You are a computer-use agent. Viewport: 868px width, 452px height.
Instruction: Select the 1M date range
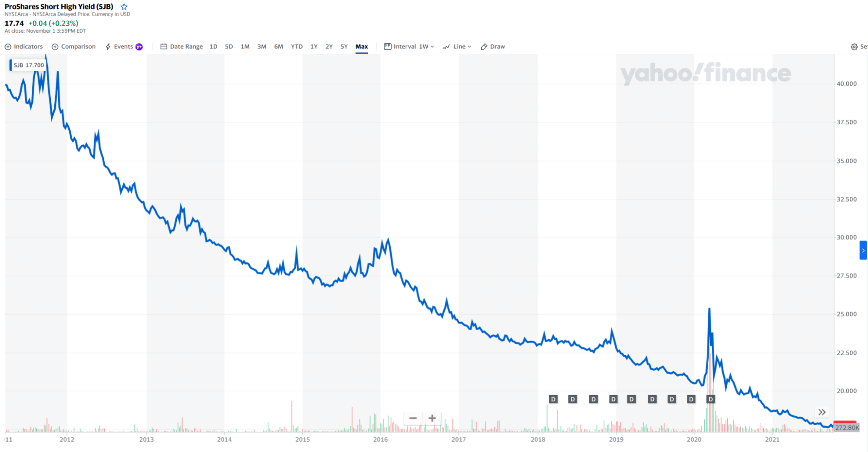tap(245, 47)
